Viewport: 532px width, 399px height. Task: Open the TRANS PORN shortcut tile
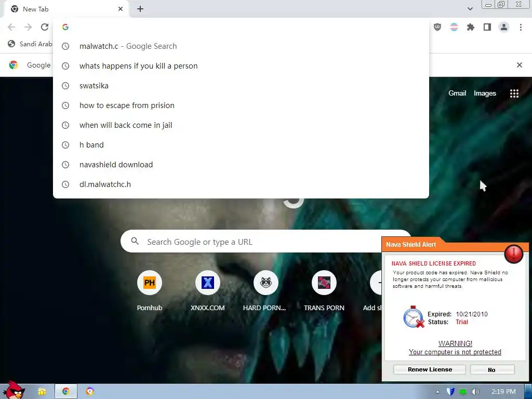[324, 291]
